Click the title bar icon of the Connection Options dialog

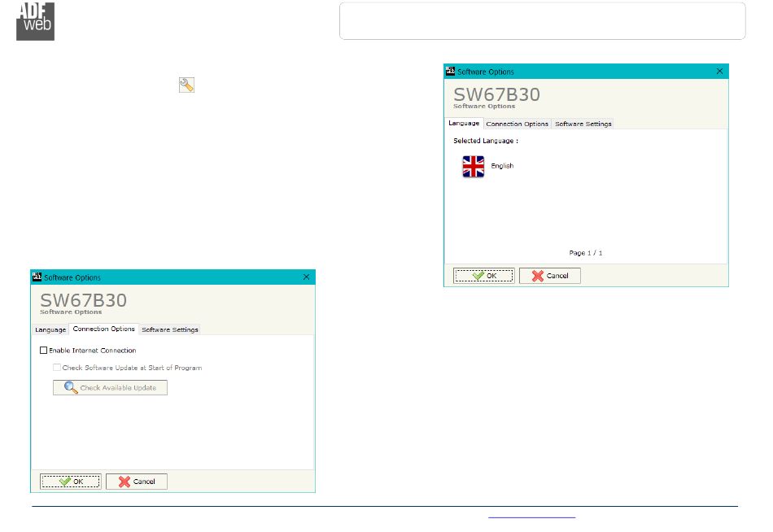[x=37, y=277]
